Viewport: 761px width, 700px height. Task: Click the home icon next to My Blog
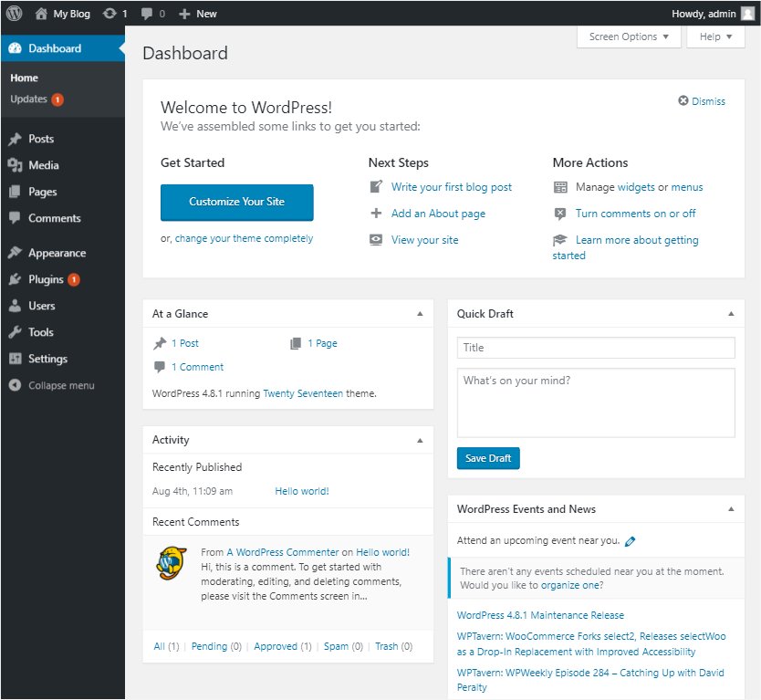pos(41,14)
